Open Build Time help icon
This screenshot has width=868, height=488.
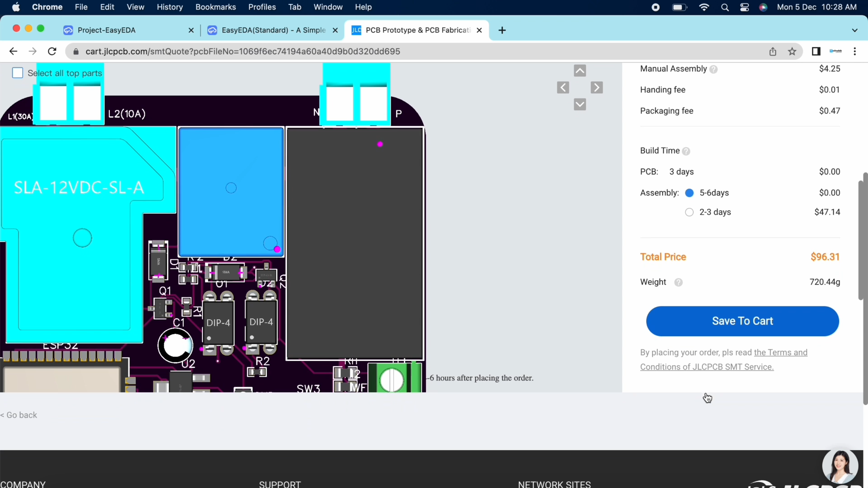(x=686, y=151)
